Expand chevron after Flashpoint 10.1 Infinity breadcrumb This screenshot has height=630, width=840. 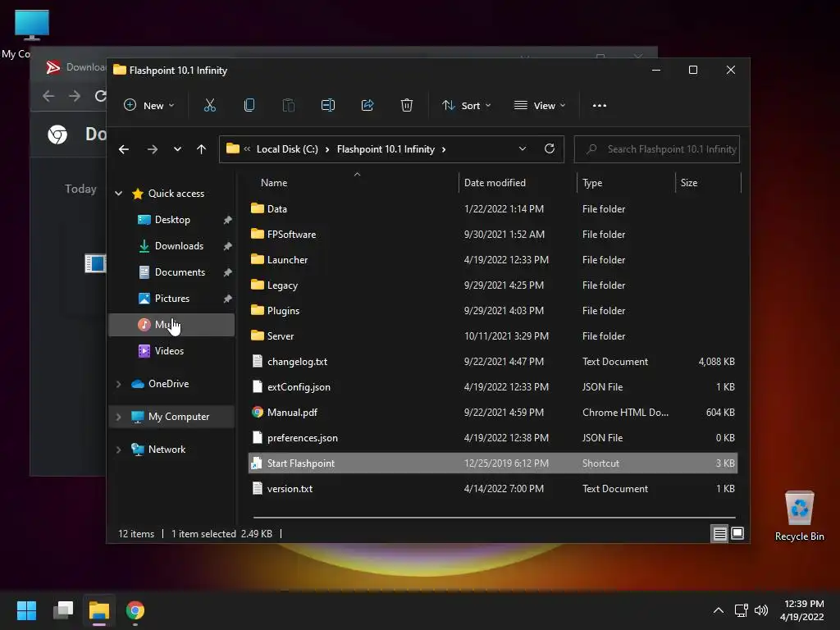[x=444, y=149]
